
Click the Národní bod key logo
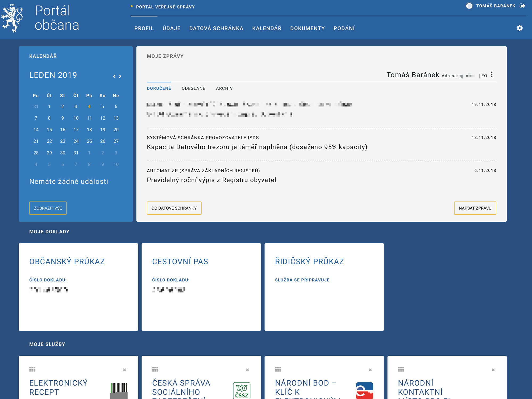[364, 390]
